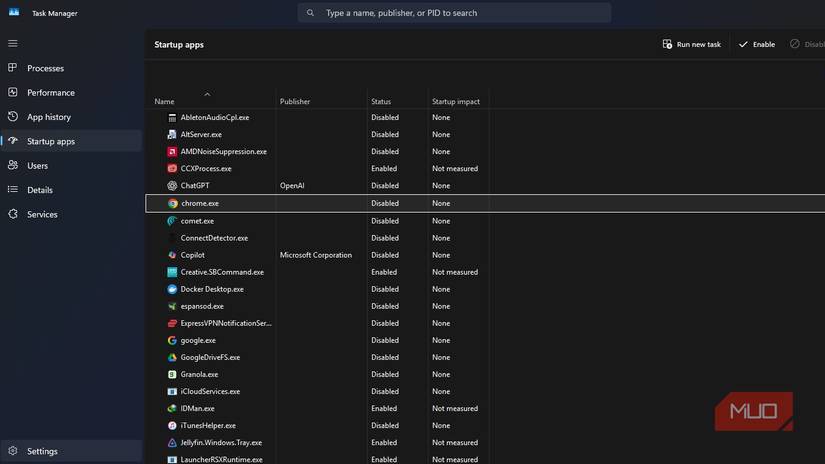825x464 pixels.
Task: Click the GoogleDriveFS drive icon
Action: tap(172, 357)
